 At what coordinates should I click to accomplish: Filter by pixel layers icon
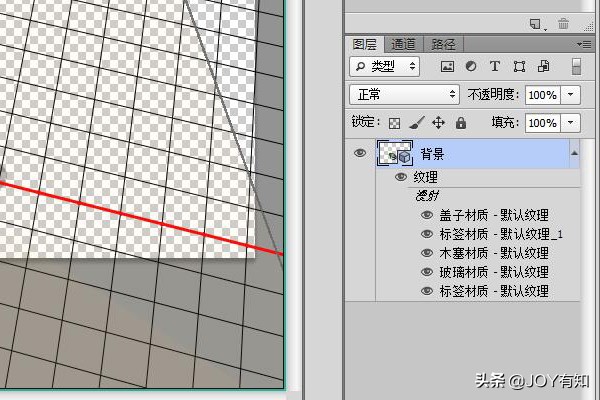(447, 67)
